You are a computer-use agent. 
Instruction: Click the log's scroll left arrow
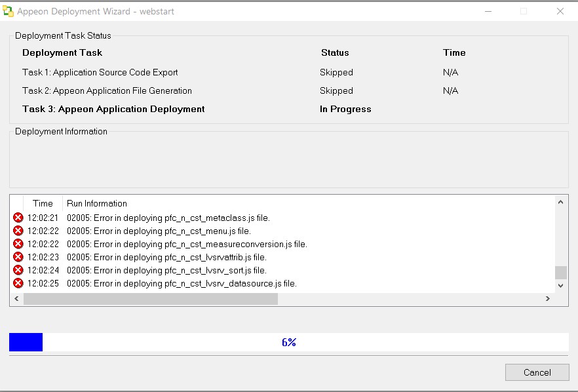(x=16, y=299)
